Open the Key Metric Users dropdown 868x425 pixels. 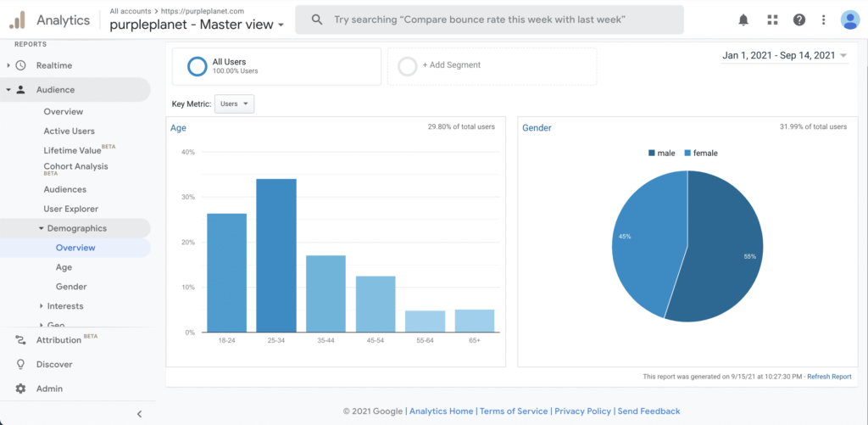234,103
